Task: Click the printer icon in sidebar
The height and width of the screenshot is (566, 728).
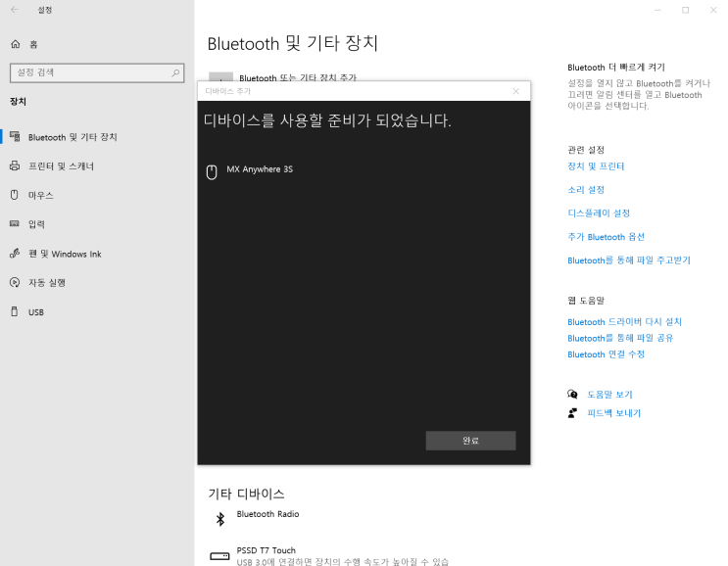Action: pos(15,165)
